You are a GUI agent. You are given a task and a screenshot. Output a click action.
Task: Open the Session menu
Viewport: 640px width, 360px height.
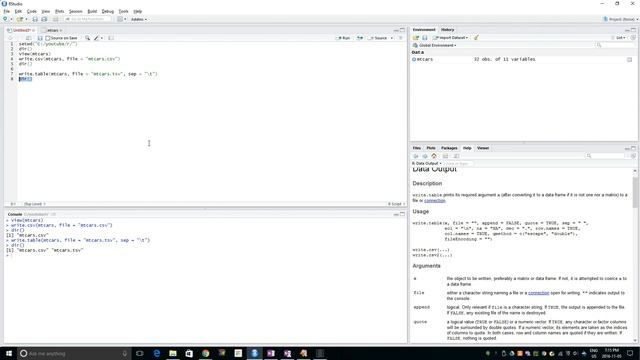pyautogui.click(x=76, y=11)
